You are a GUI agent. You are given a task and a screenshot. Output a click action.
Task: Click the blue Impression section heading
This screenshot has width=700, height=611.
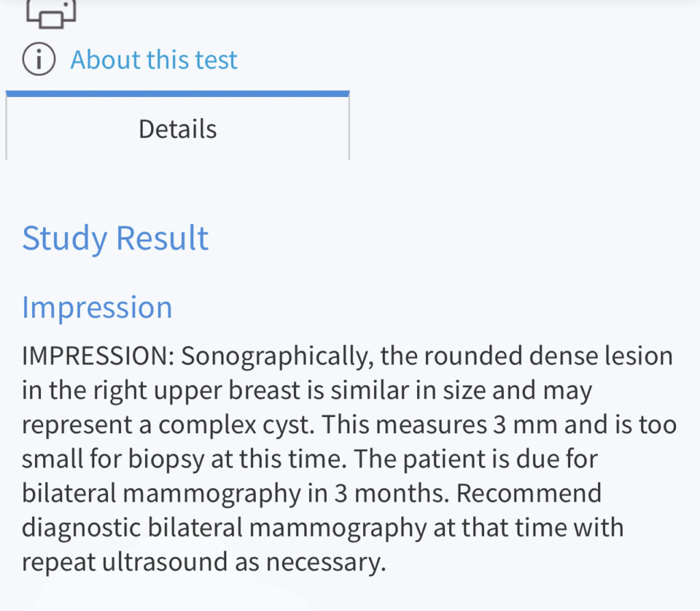97,308
